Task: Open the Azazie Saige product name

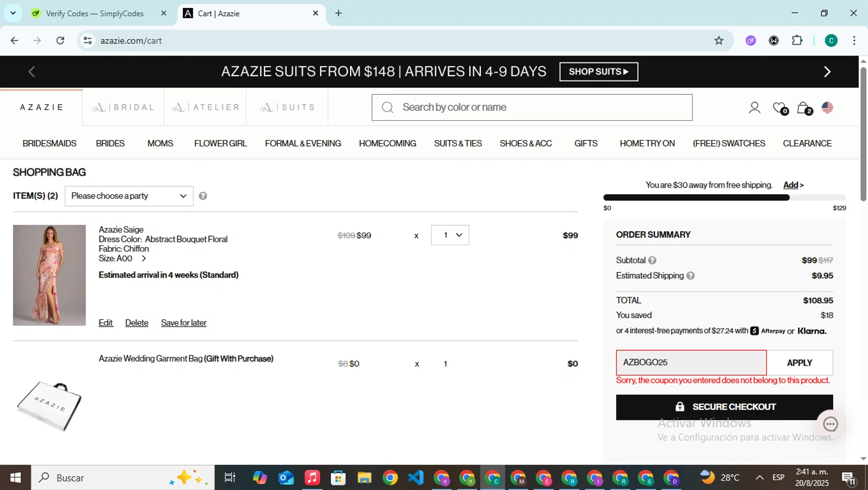Action: [x=121, y=230]
